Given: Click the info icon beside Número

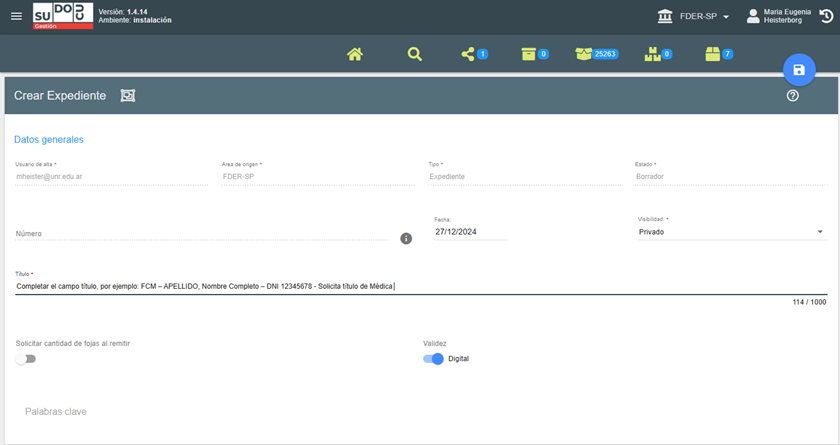Looking at the screenshot, I should coord(406,238).
